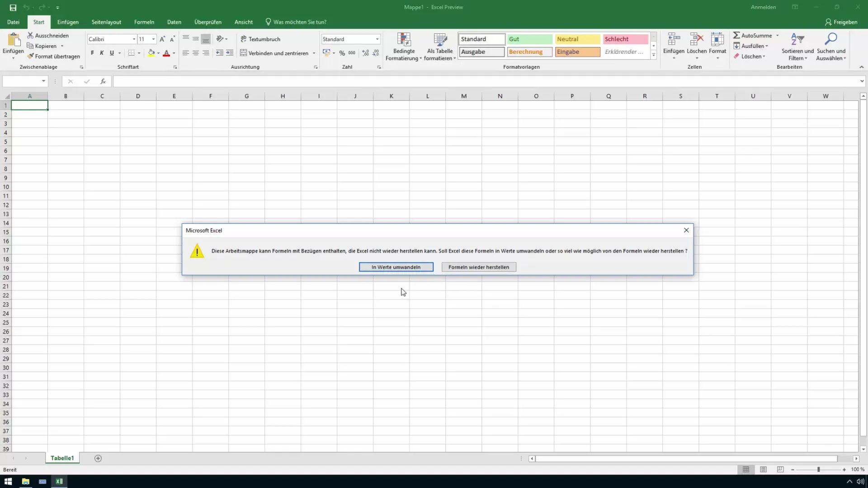
Task: Open the Datei tab
Action: 13,22
